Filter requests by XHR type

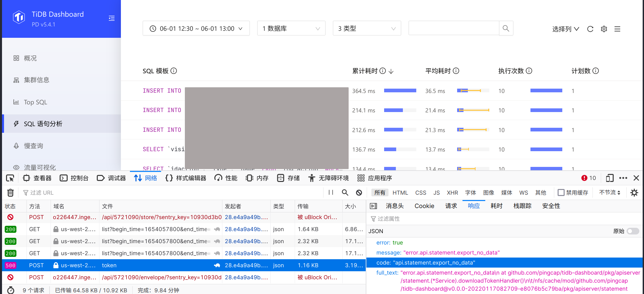(452, 193)
